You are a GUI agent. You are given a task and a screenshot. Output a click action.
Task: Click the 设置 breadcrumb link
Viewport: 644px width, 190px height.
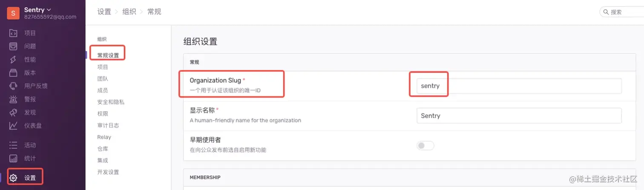(104, 12)
